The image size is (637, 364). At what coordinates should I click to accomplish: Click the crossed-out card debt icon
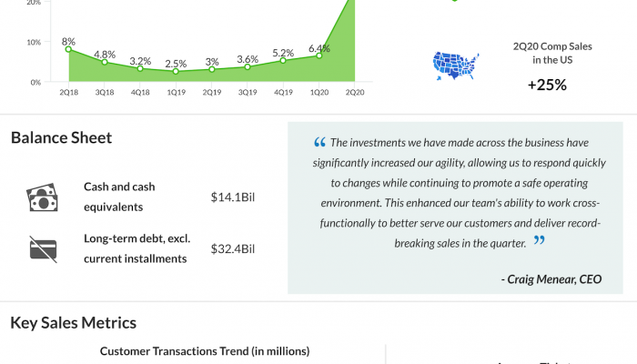click(x=42, y=248)
